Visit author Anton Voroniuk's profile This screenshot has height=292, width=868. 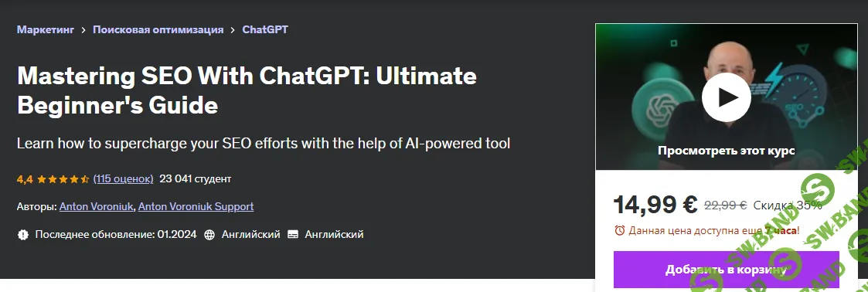pos(97,207)
